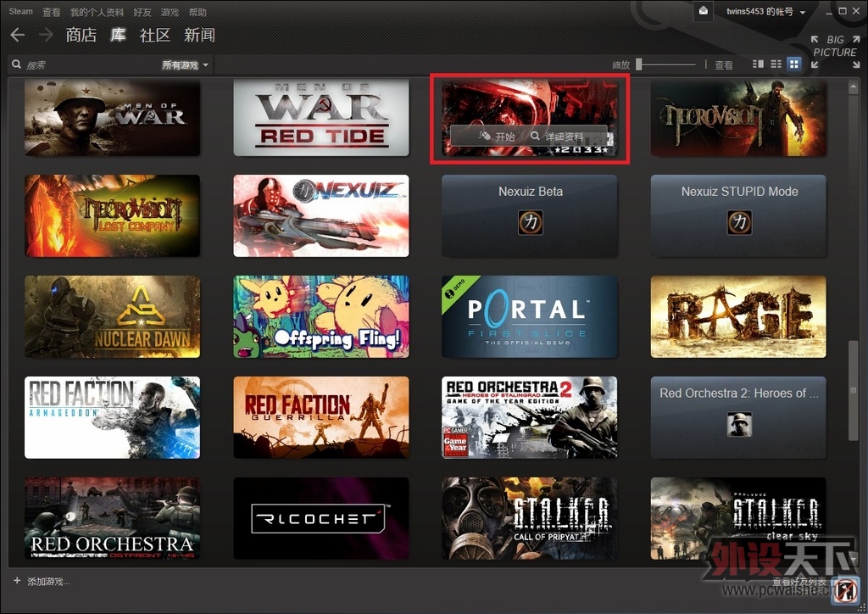Select the NecroVisioN thumbnail
The height and width of the screenshot is (614, 868).
[738, 117]
